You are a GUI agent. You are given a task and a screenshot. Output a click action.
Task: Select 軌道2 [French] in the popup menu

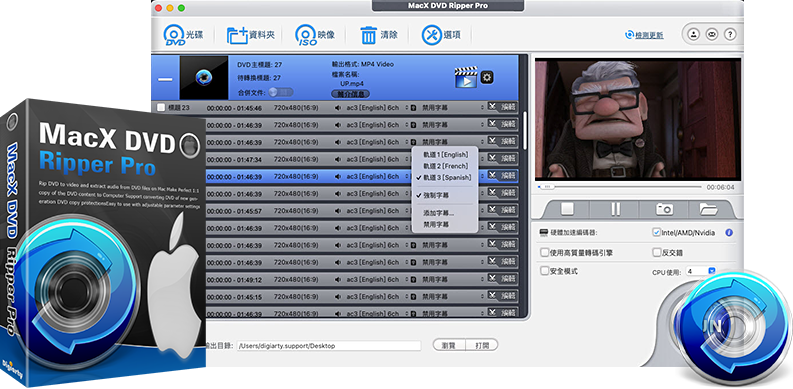click(x=445, y=166)
